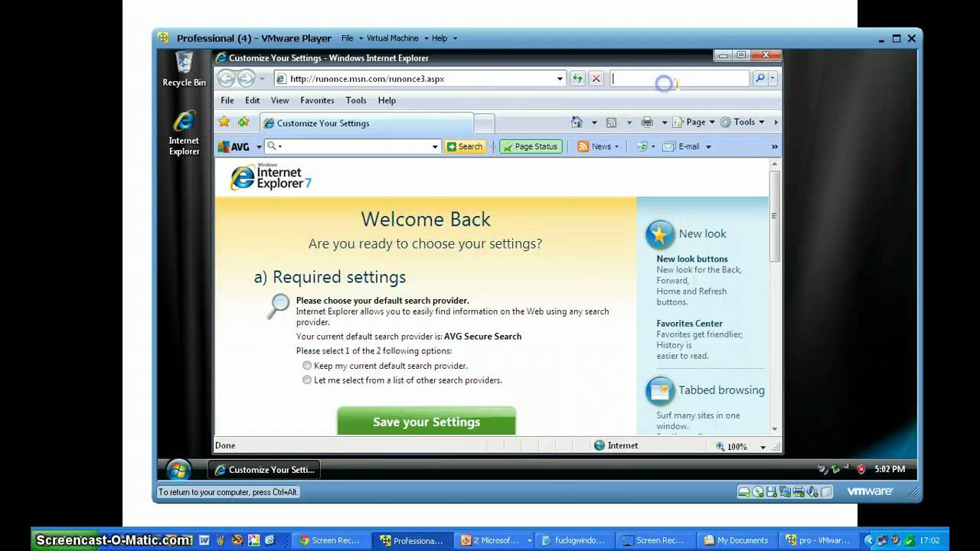Click the page vertical scrollbar thumb

775,216
